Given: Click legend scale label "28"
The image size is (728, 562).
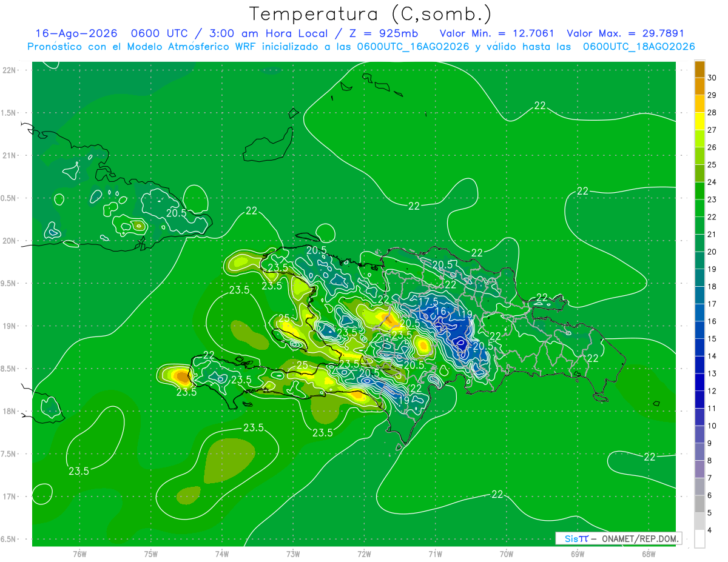Looking at the screenshot, I should point(712,112).
